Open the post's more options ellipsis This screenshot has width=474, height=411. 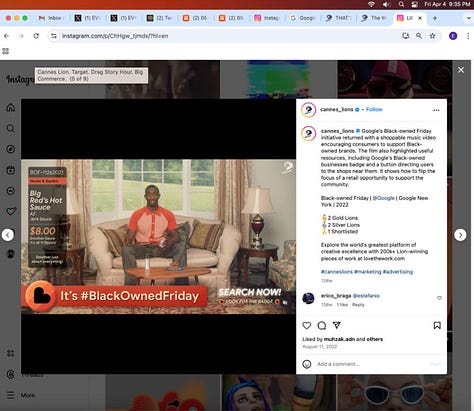pyautogui.click(x=436, y=110)
